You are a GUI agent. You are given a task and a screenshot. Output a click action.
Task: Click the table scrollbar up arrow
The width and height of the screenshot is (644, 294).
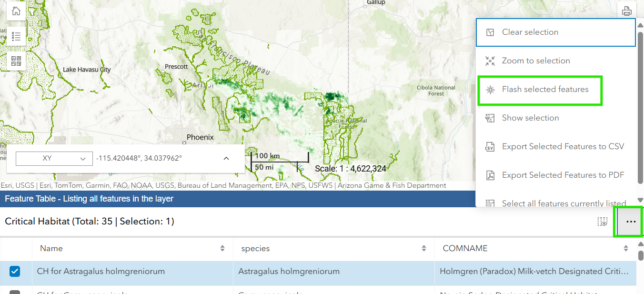point(640,244)
